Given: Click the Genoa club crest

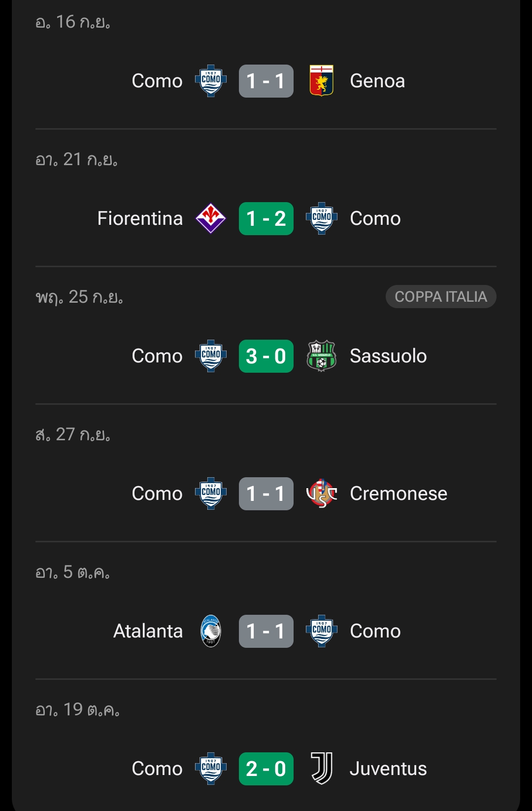Looking at the screenshot, I should coord(322,81).
